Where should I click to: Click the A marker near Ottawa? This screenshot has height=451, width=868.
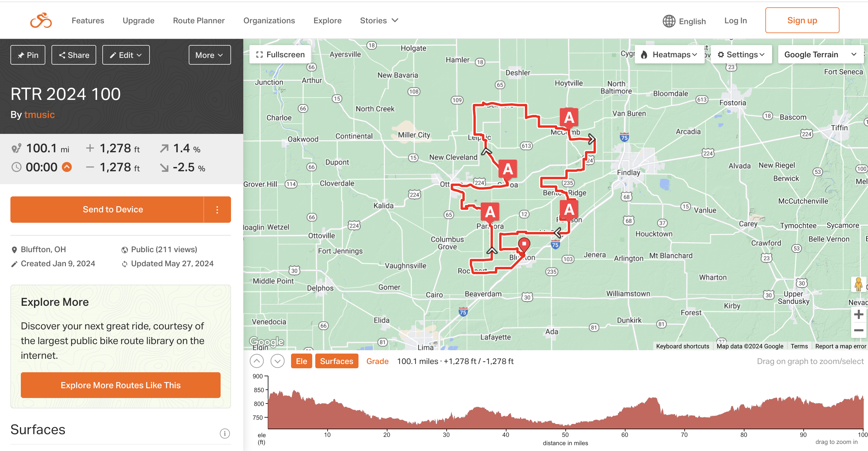507,169
